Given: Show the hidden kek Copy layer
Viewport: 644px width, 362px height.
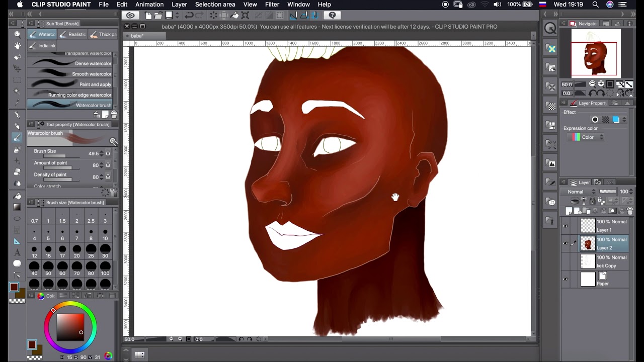Looking at the screenshot, I should 565,261.
